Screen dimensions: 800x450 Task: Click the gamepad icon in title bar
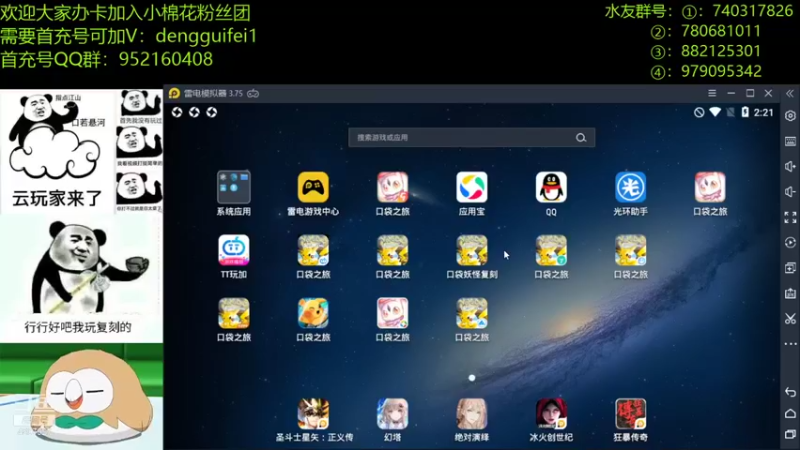pyautogui.click(x=253, y=93)
